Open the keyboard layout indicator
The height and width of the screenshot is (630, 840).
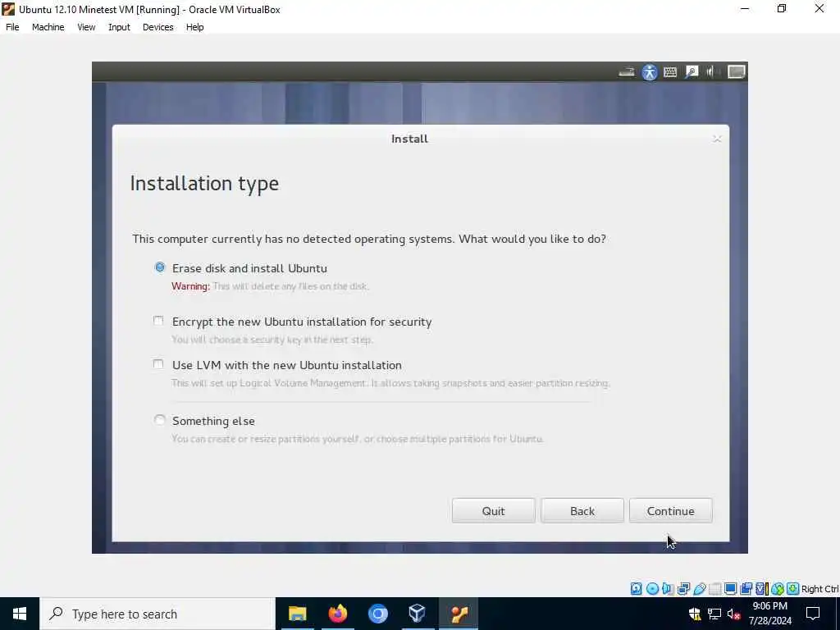[x=670, y=72]
